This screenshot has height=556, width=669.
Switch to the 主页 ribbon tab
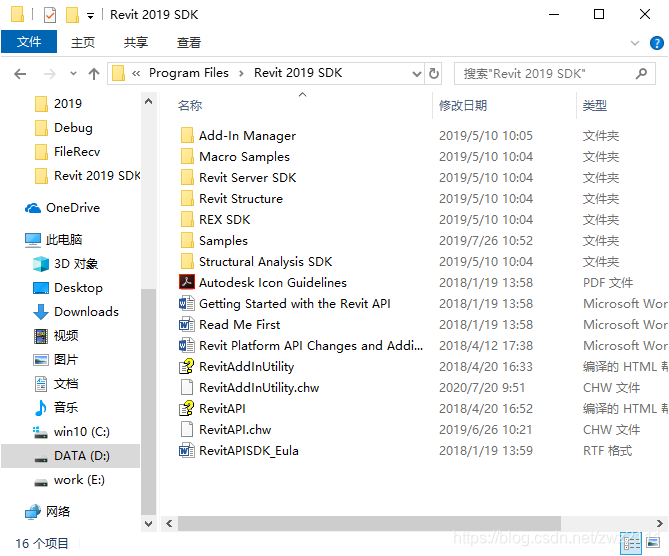point(83,42)
